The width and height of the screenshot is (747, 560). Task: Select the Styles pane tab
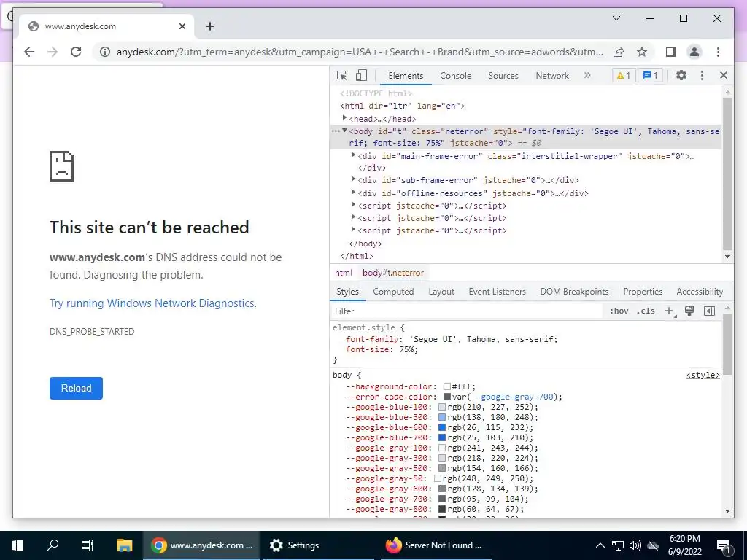[347, 292]
